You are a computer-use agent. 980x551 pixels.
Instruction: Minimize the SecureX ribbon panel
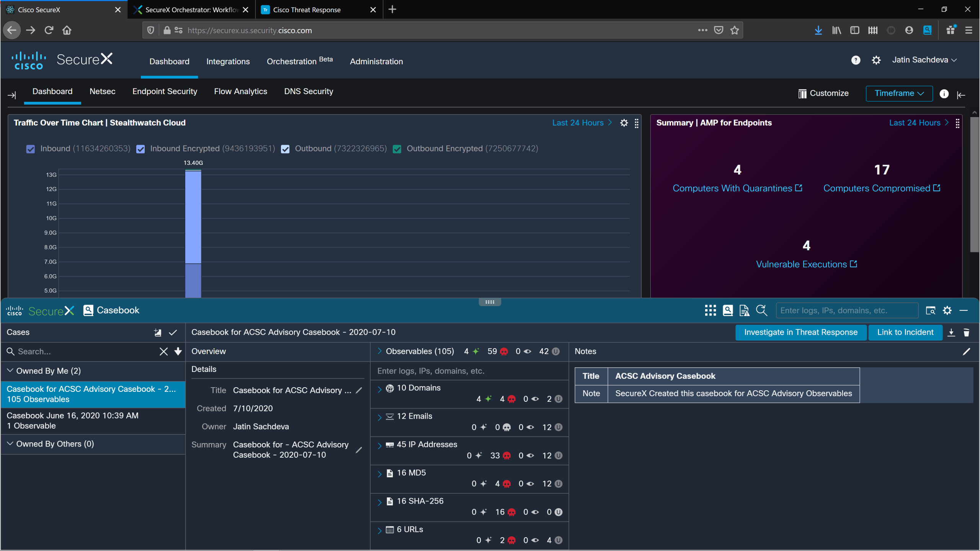point(964,310)
